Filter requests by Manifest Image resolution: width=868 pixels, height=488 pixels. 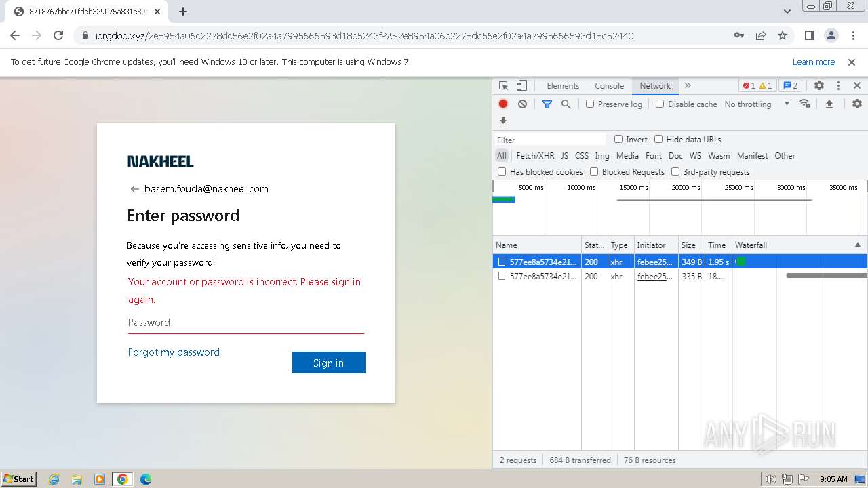pyautogui.click(x=753, y=155)
